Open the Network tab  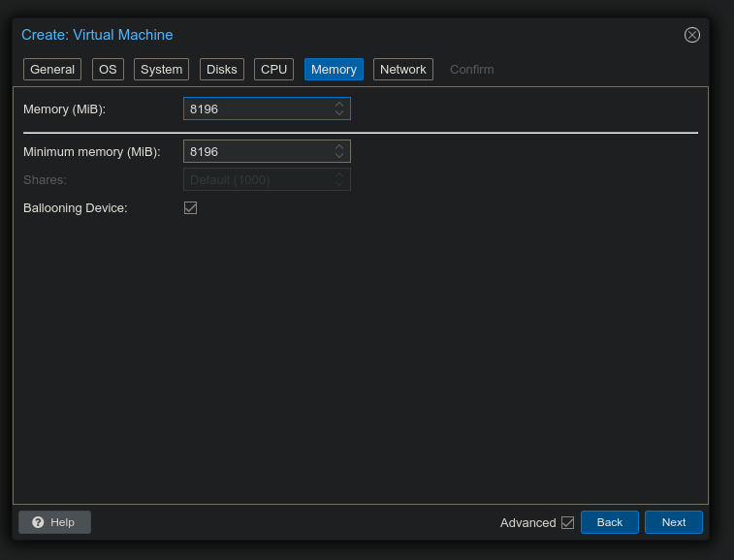(x=402, y=70)
